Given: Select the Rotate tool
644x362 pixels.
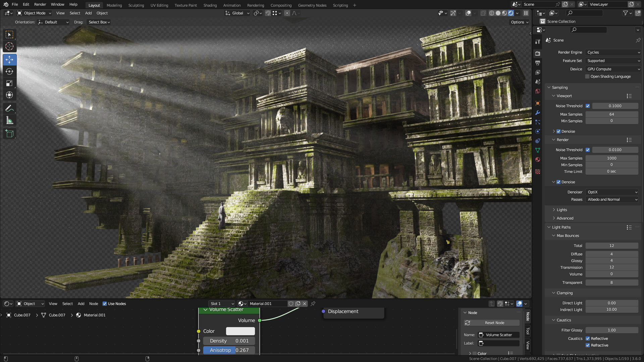Looking at the screenshot, I should click(x=9, y=71).
